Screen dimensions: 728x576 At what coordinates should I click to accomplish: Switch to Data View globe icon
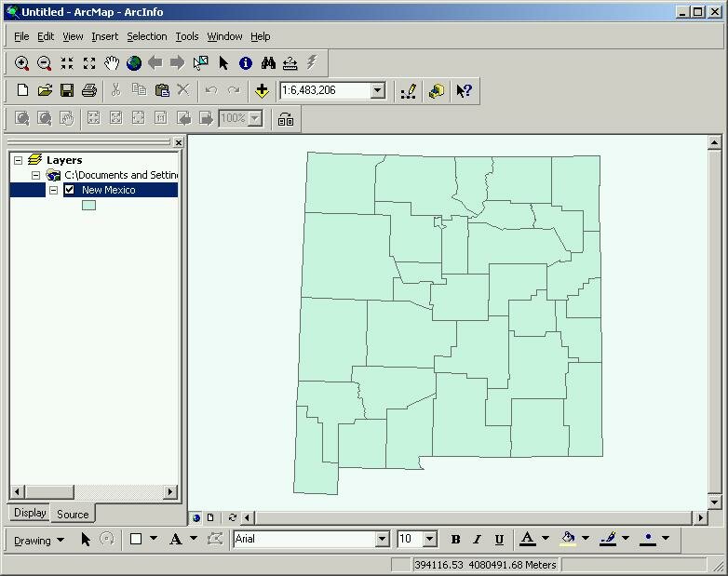(x=196, y=517)
